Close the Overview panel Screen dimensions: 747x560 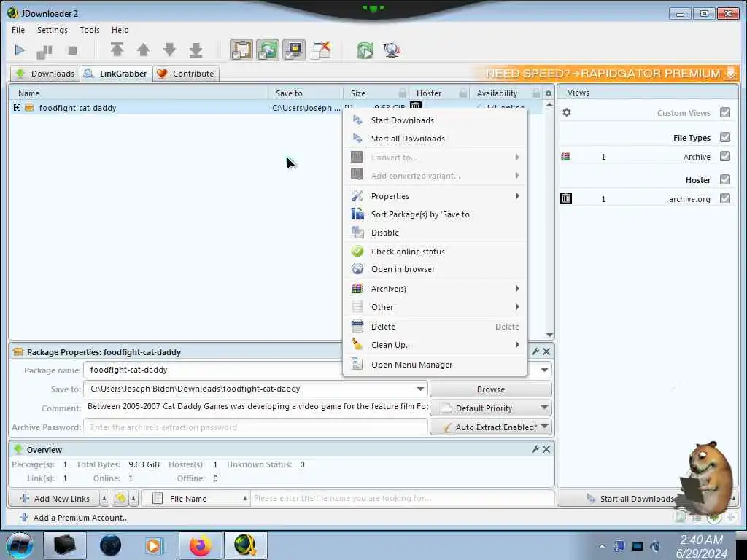coord(546,449)
